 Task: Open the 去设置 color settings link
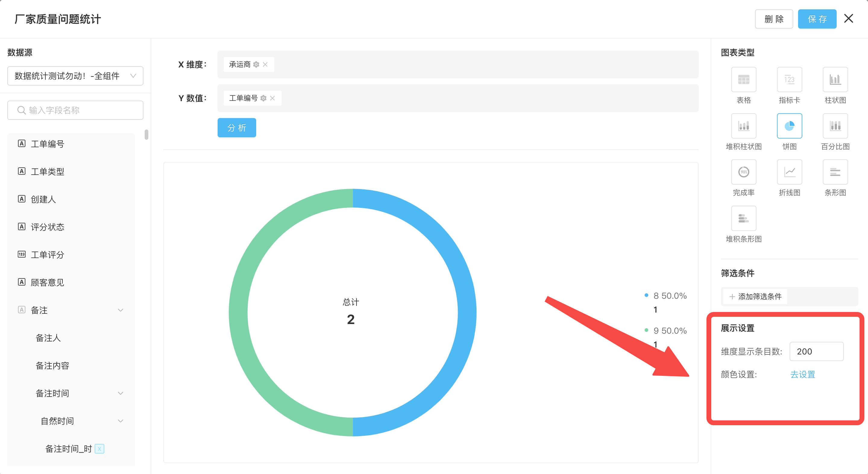tap(803, 374)
